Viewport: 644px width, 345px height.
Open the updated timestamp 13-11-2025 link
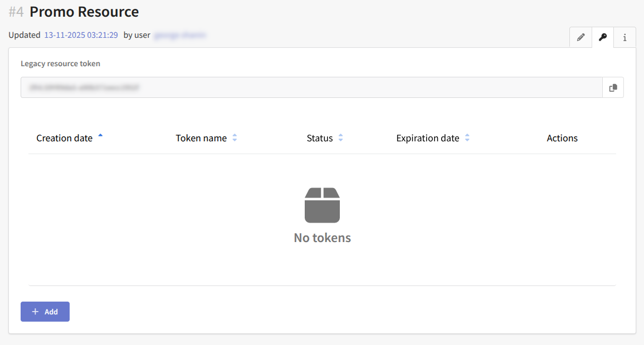81,35
